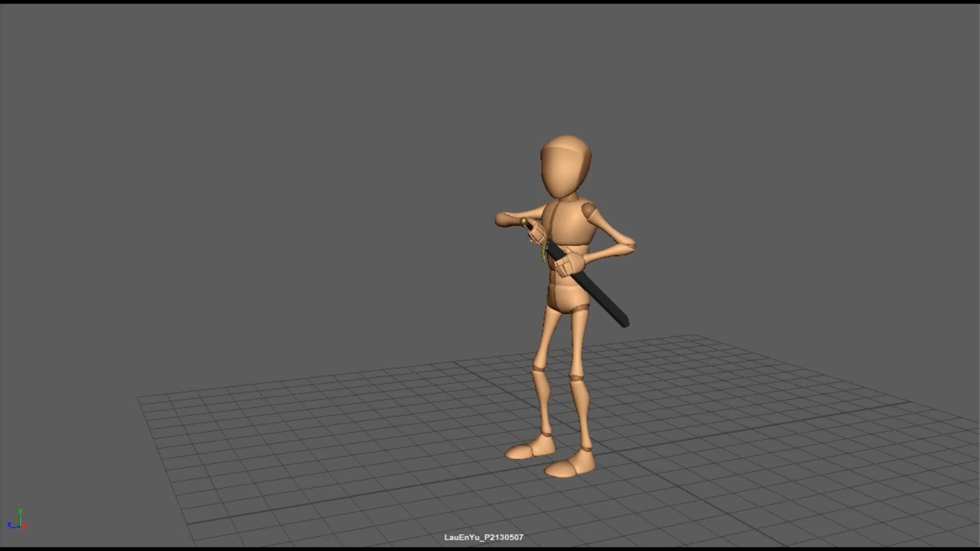
Task: Click the green Y axis on the orientation gizmo
Action: pyautogui.click(x=19, y=511)
